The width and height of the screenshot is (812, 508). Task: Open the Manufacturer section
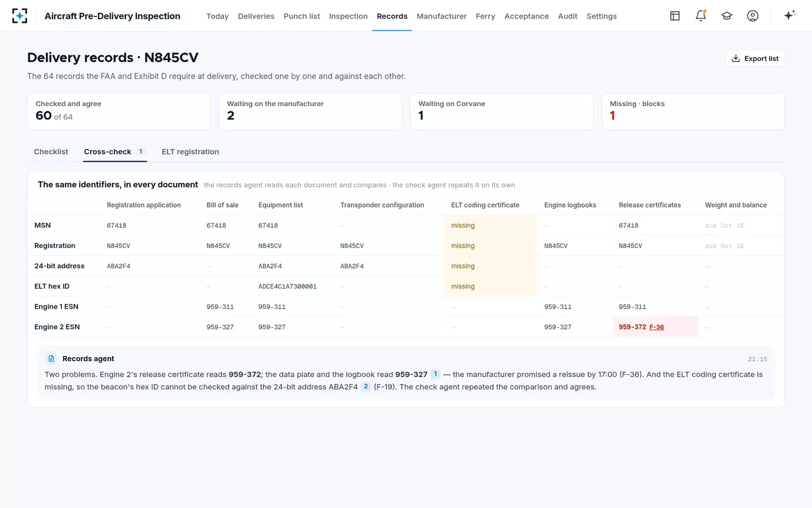coord(442,16)
